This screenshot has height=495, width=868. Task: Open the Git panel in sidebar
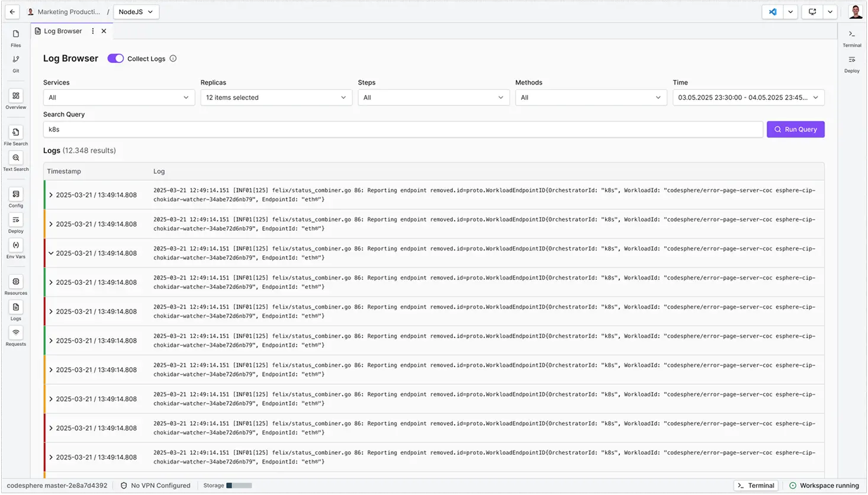(16, 63)
